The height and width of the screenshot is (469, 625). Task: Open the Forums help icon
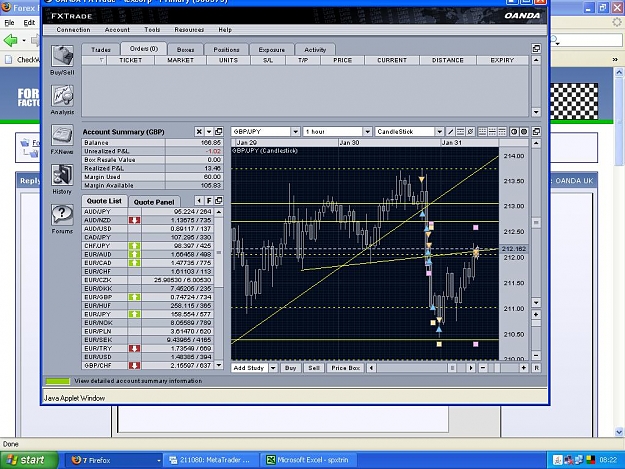pos(62,215)
